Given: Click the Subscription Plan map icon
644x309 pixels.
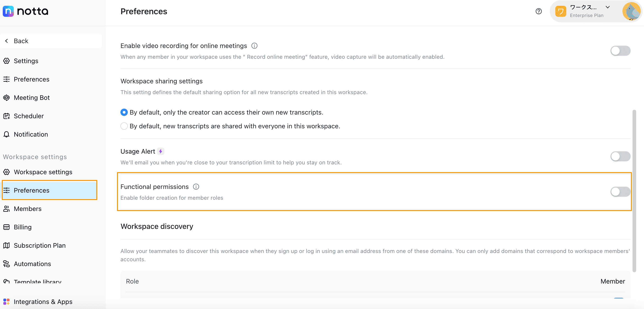Looking at the screenshot, I should [6, 245].
